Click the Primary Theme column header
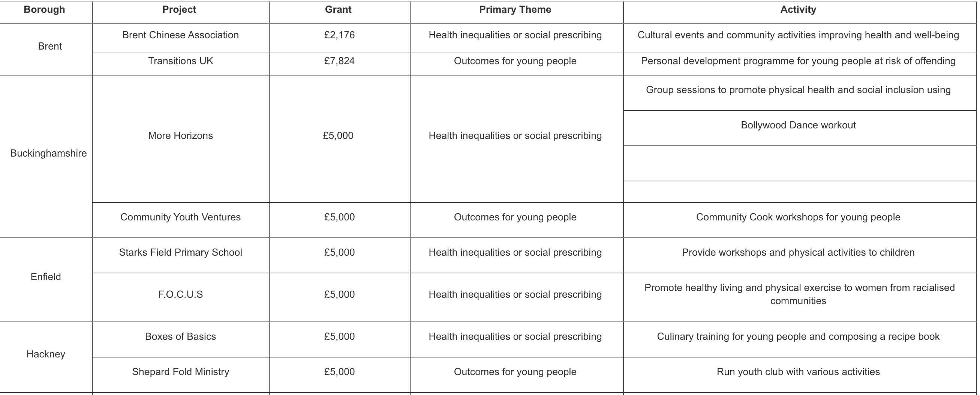The width and height of the screenshot is (980, 395). pos(515,10)
